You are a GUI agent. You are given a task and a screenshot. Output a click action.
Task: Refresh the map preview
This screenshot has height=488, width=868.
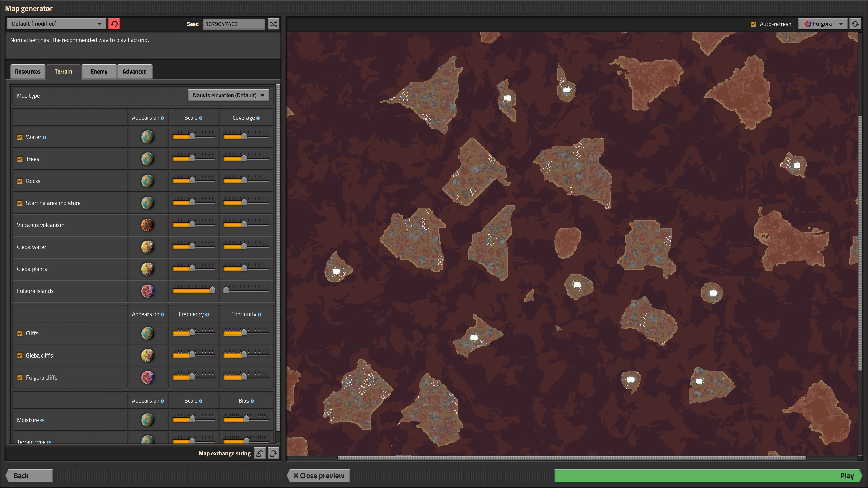(x=855, y=24)
